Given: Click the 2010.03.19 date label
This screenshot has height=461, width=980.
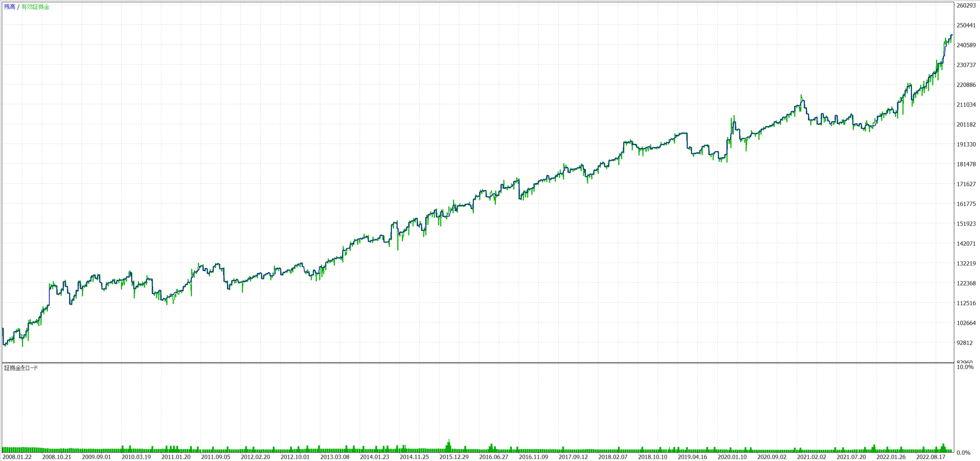Looking at the screenshot, I should (x=136, y=457).
